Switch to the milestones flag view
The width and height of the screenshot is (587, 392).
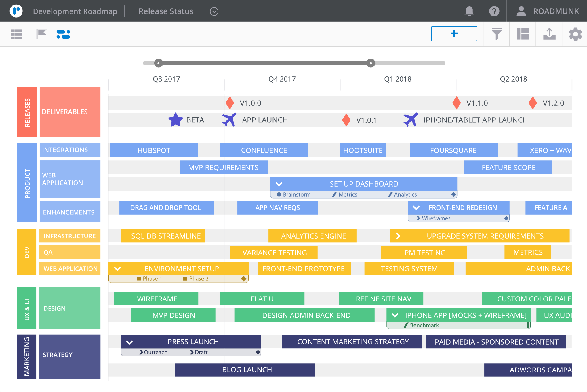click(x=41, y=34)
